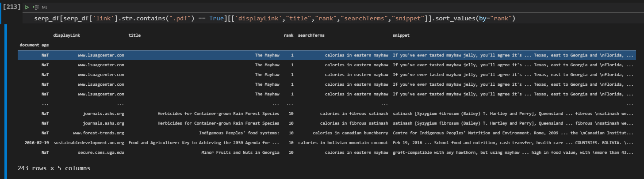Click NaT in the www.forest-trends.org row
Image resolution: width=644 pixels, height=179 pixels.
click(x=45, y=133)
